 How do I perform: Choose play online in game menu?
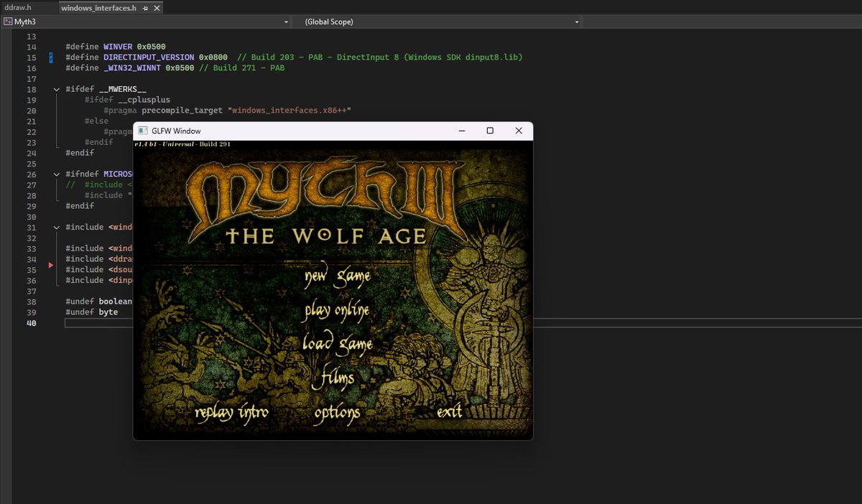pyautogui.click(x=337, y=310)
